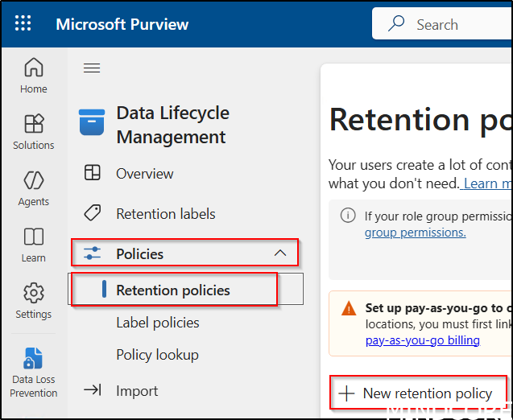513x420 pixels.
Task: Open Policy lookup page
Action: click(x=157, y=355)
